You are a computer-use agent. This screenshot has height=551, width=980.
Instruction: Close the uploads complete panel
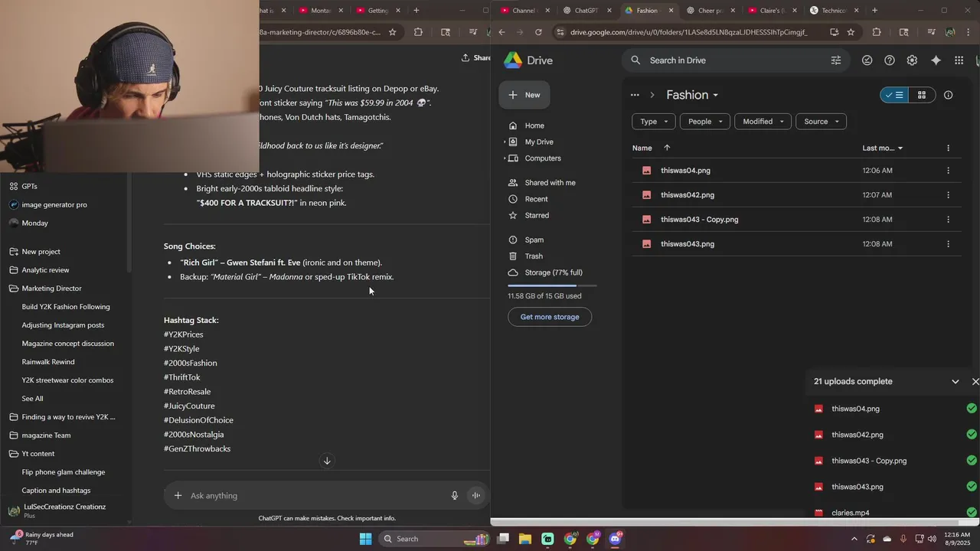[975, 382]
